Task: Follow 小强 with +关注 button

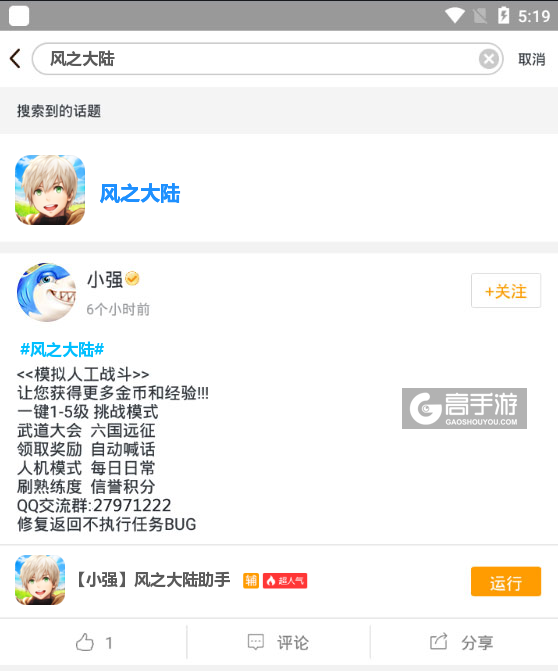Action: click(x=506, y=291)
